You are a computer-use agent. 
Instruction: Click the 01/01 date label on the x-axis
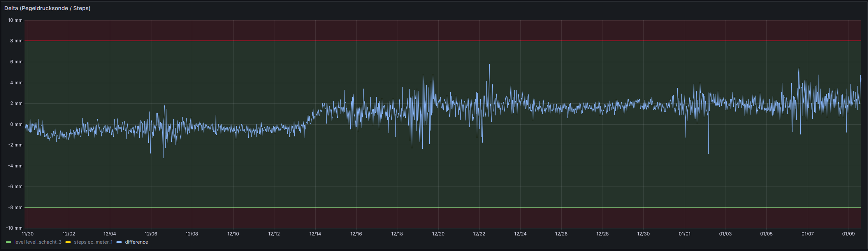click(684, 234)
